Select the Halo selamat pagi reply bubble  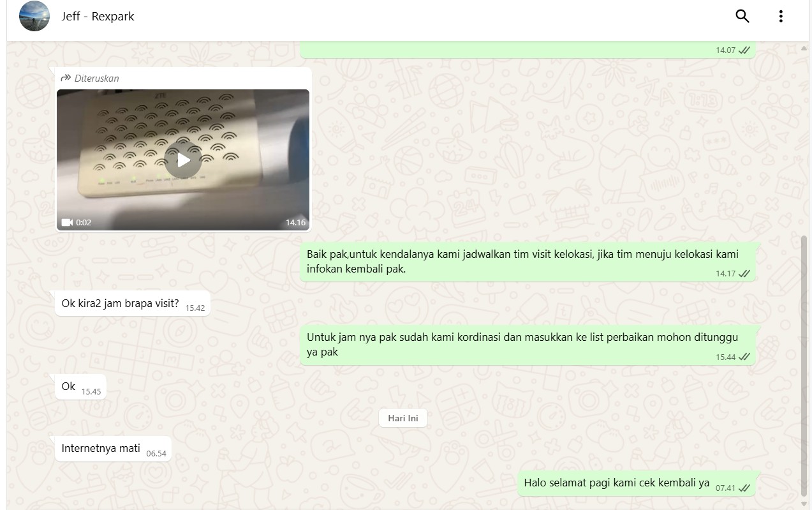638,484
